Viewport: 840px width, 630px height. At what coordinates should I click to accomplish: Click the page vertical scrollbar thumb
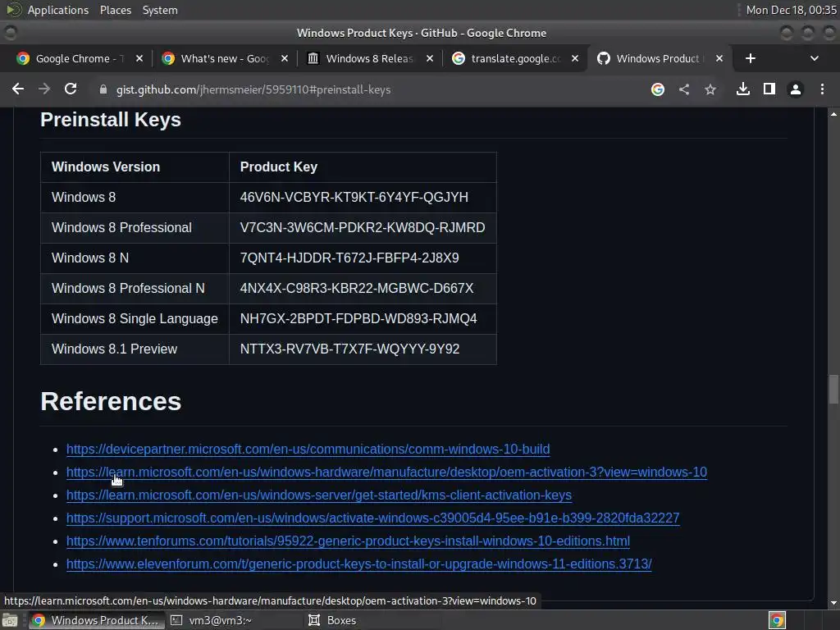834,389
